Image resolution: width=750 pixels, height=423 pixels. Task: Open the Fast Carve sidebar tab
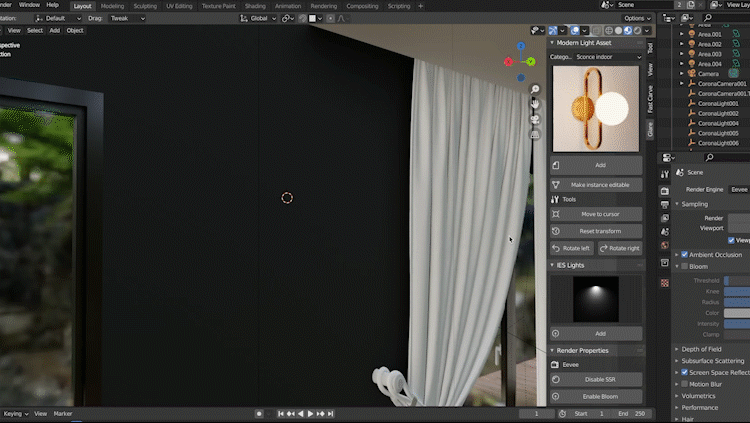point(650,100)
